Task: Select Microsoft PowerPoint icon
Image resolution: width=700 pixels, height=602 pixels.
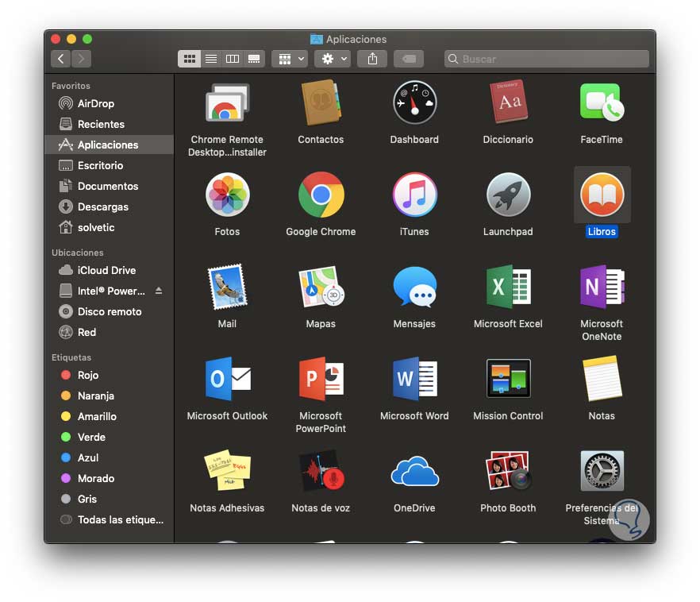Action: 321,379
